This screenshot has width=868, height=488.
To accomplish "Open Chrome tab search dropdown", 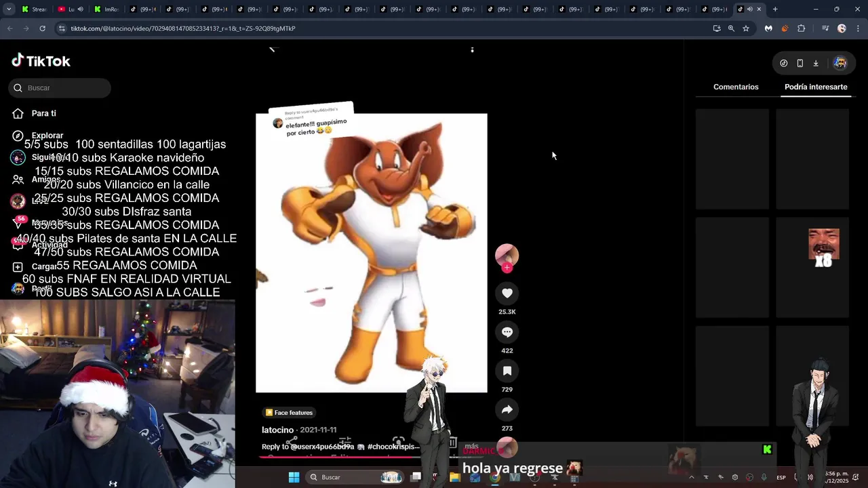I will [x=8, y=9].
